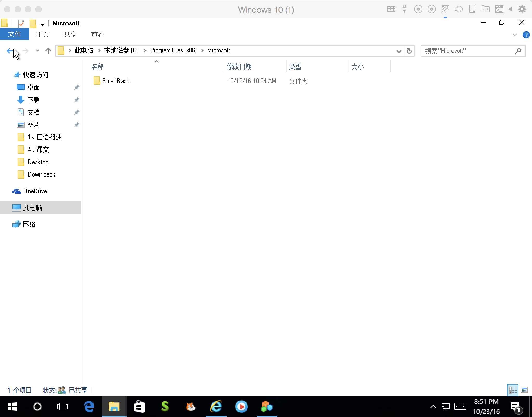Navigate to Program Files (x86) in breadcrumb
This screenshot has height=417, width=532.
click(x=173, y=50)
